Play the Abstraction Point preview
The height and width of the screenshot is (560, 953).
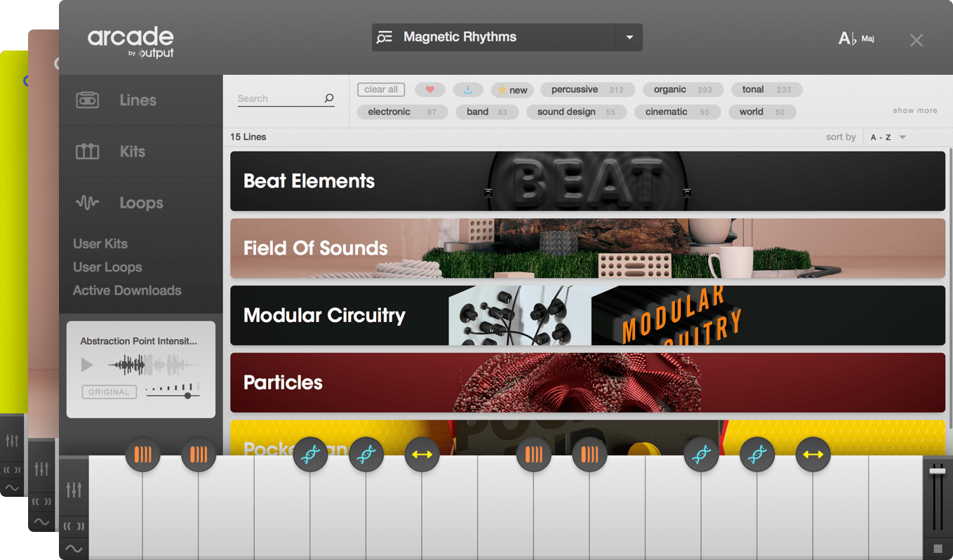coord(87,365)
